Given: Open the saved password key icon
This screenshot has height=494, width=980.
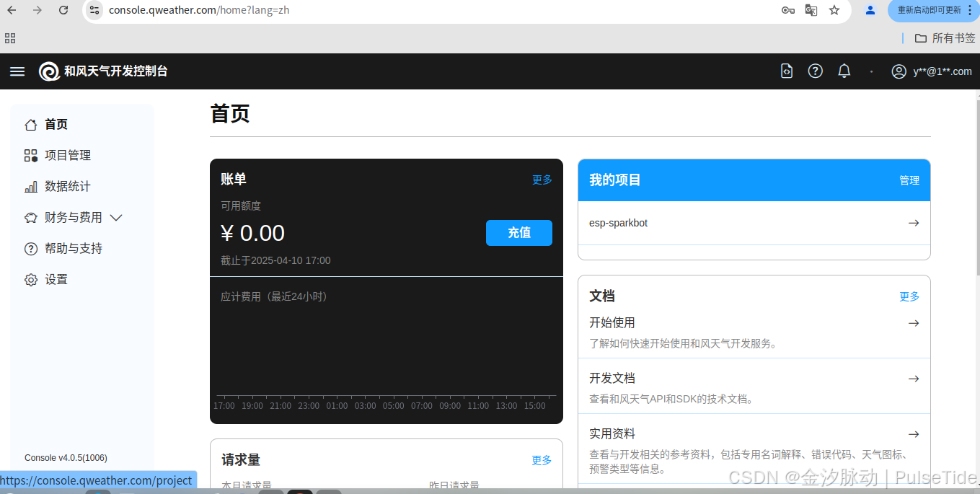Looking at the screenshot, I should coord(788,10).
